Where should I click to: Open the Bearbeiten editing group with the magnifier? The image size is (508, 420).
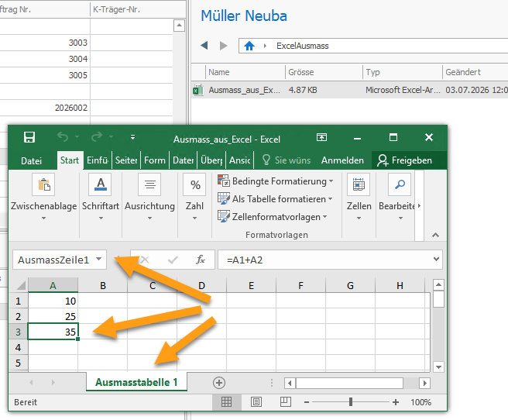click(x=397, y=198)
